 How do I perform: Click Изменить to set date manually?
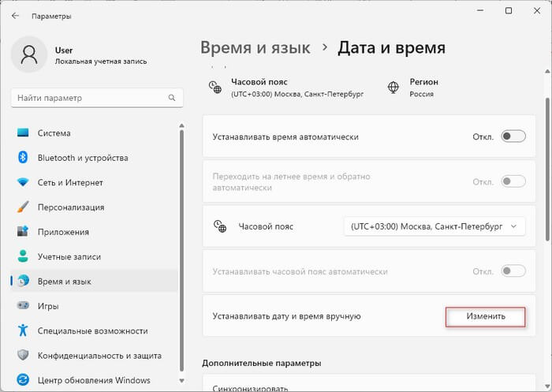coord(486,316)
